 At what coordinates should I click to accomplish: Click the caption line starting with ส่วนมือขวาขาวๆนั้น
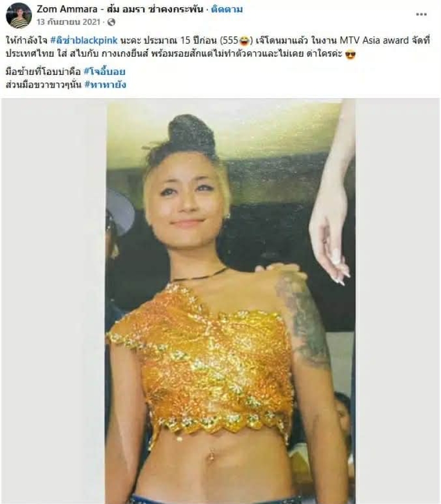66,85
